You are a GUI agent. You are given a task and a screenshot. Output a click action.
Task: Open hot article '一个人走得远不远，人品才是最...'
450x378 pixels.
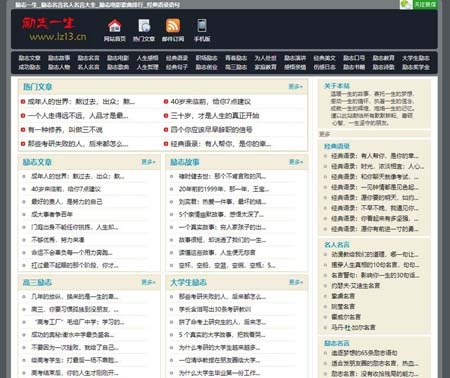point(78,116)
